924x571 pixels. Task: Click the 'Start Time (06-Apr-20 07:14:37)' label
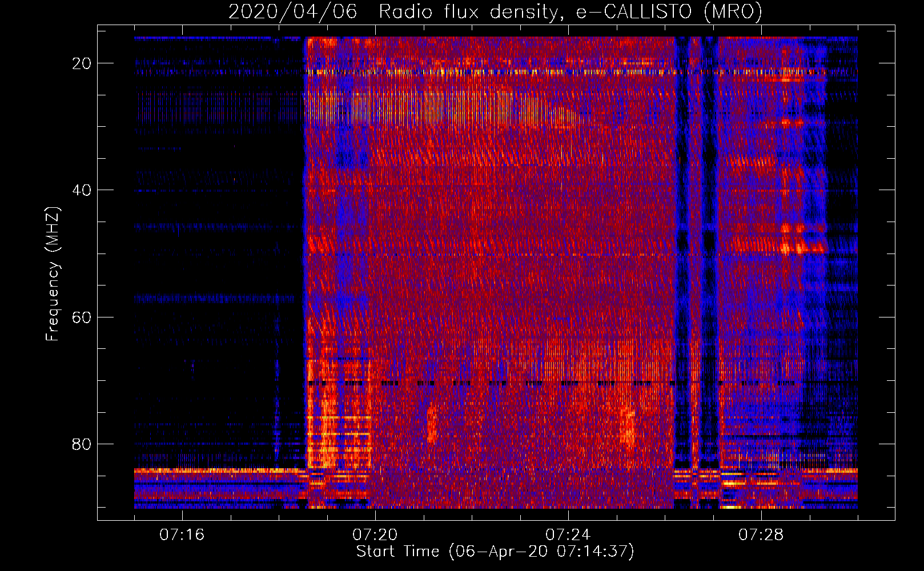495,552
